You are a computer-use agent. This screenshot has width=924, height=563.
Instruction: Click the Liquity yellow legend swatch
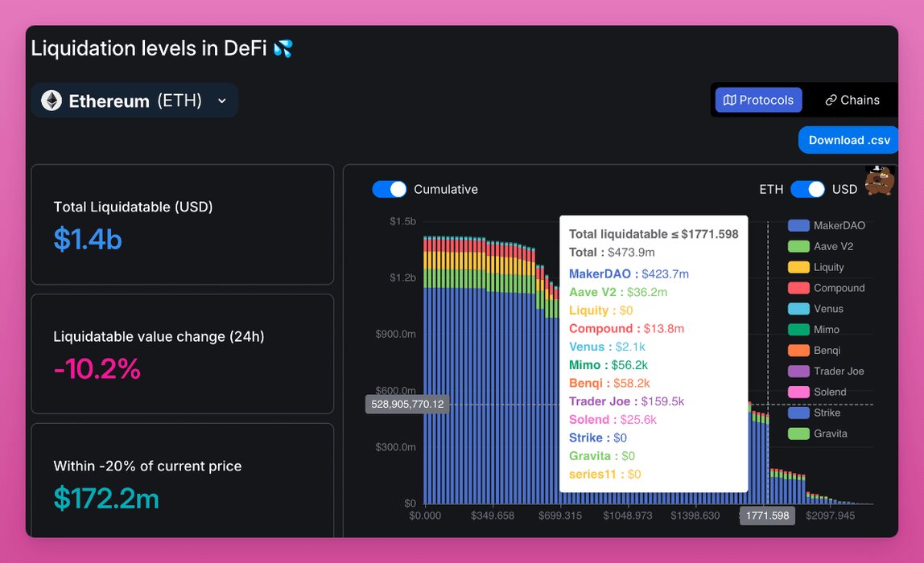point(798,267)
